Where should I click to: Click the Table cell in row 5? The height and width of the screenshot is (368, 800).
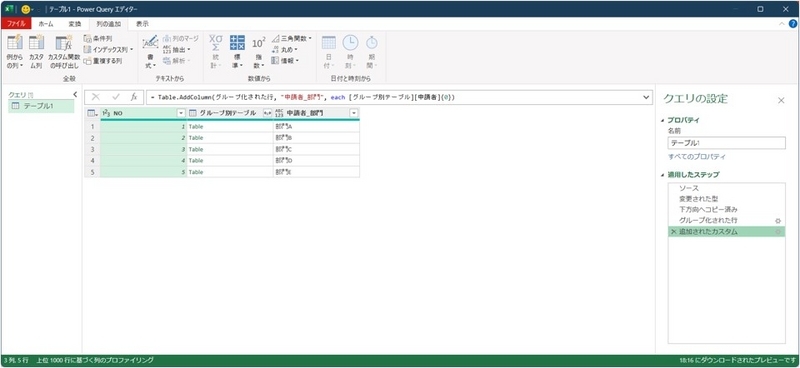tap(230, 172)
